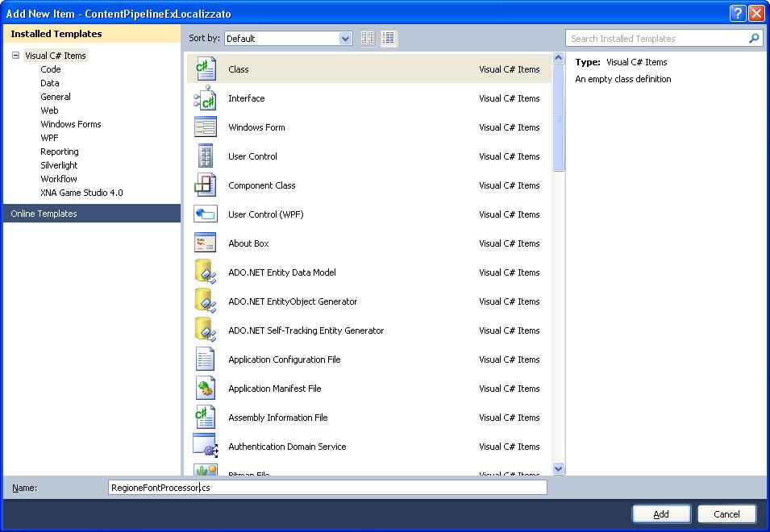This screenshot has width=770, height=532.
Task: Select the Code category
Action: [x=51, y=69]
